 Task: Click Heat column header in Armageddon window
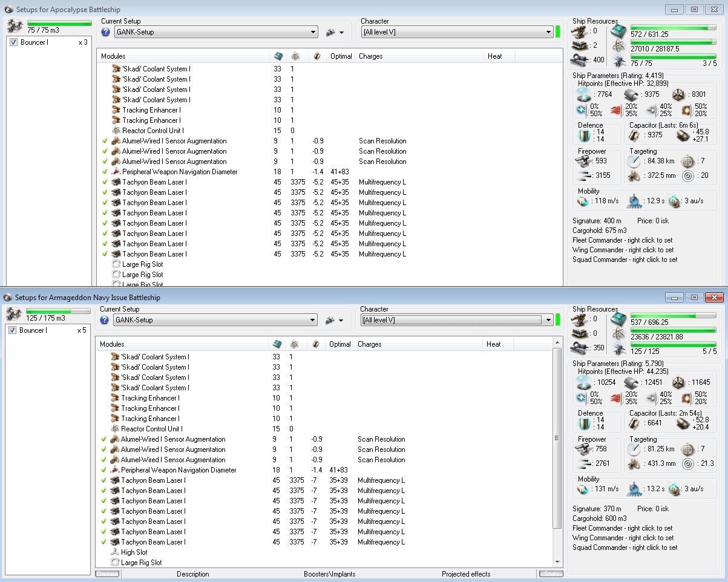click(498, 344)
